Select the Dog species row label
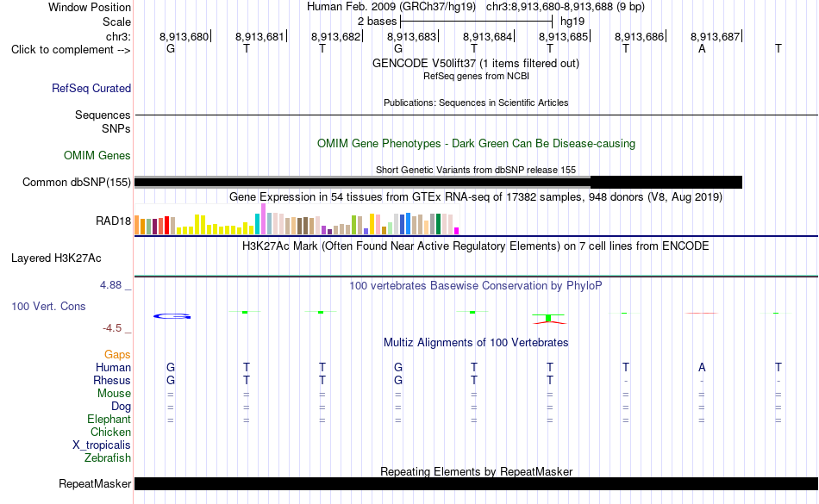The height and width of the screenshot is (504, 819). (x=122, y=406)
